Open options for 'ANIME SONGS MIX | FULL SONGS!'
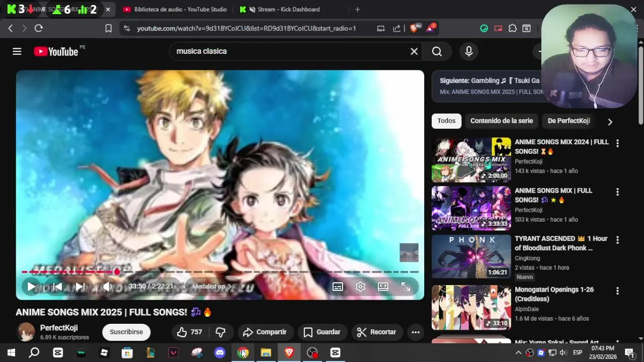The height and width of the screenshot is (362, 644). (617, 192)
